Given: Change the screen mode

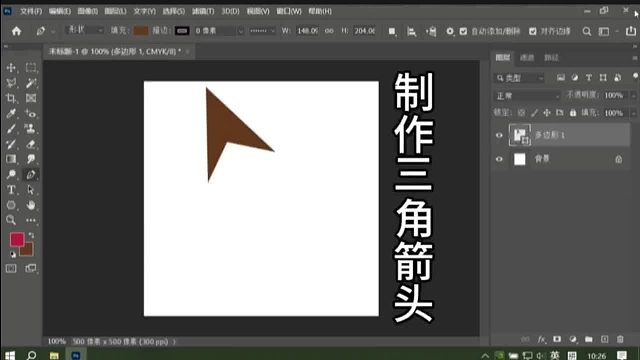Looking at the screenshot, I should pos(31,268).
